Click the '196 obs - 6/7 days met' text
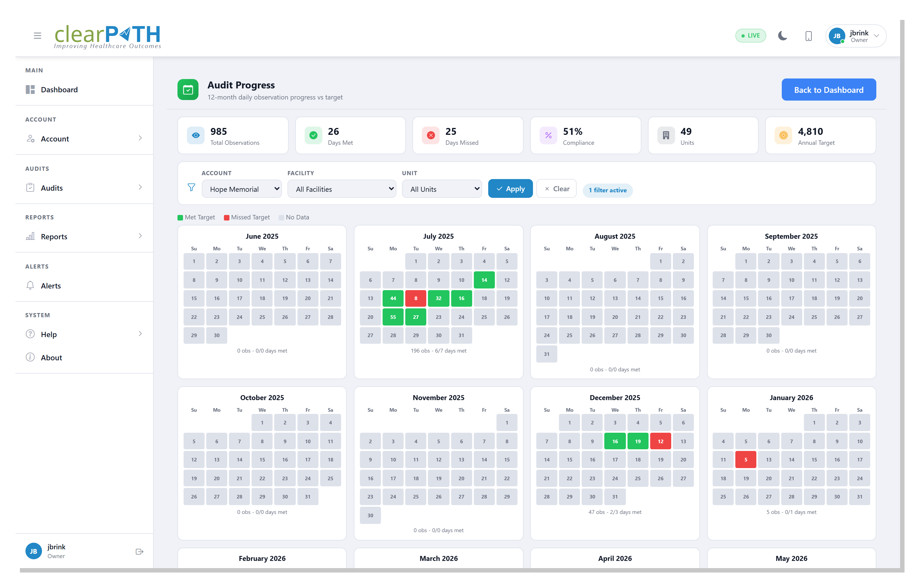Viewport: 920px width, 588px height. coord(438,351)
